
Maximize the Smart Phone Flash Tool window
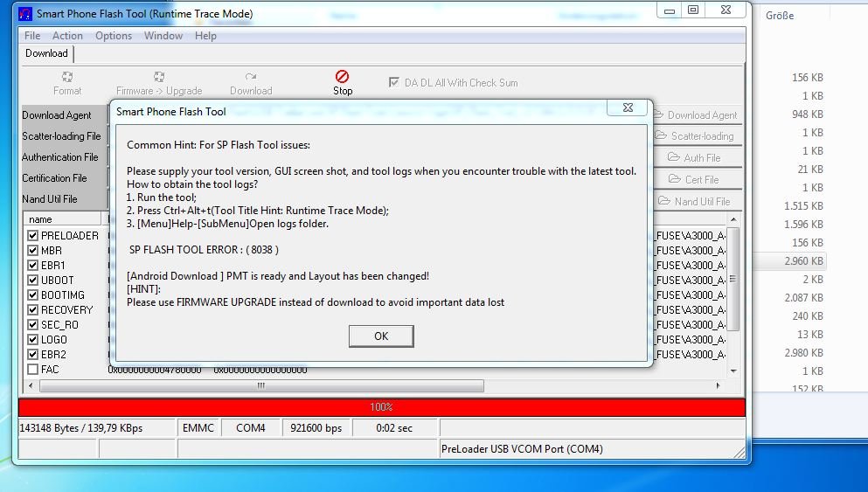(693, 10)
